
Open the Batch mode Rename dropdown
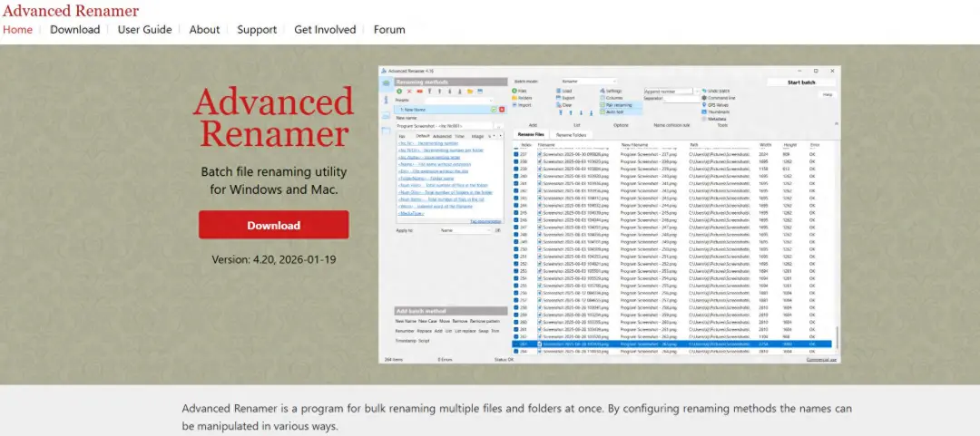click(588, 82)
